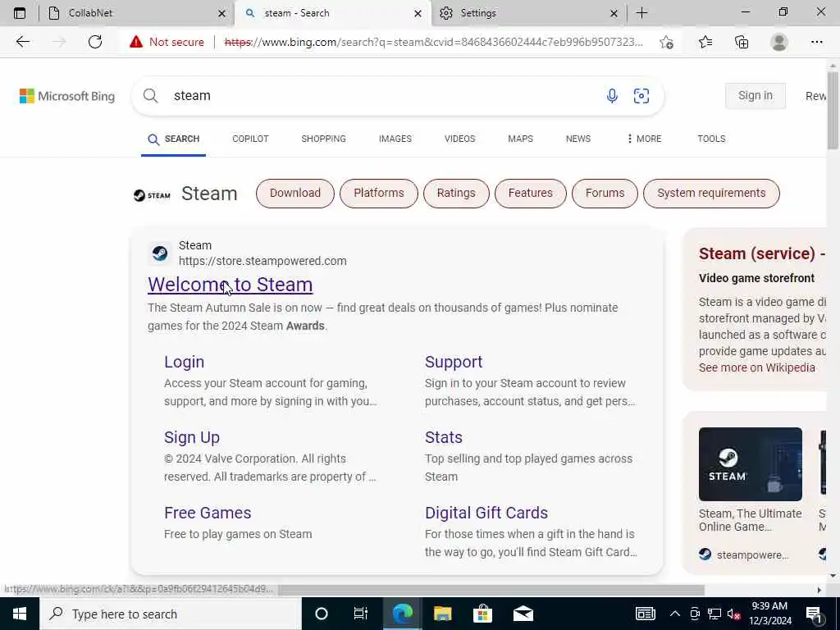Open the Stats sitelink
Image resolution: width=840 pixels, height=630 pixels.
tap(444, 438)
